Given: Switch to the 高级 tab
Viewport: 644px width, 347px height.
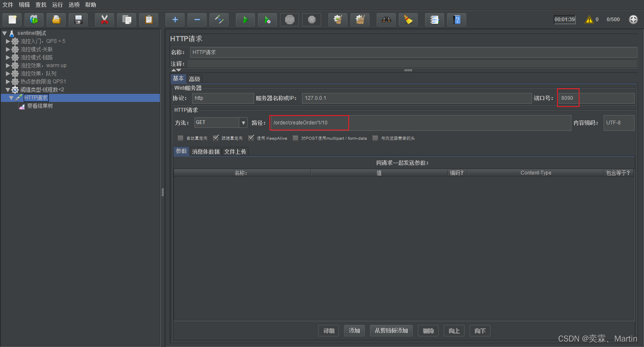Looking at the screenshot, I should [194, 79].
